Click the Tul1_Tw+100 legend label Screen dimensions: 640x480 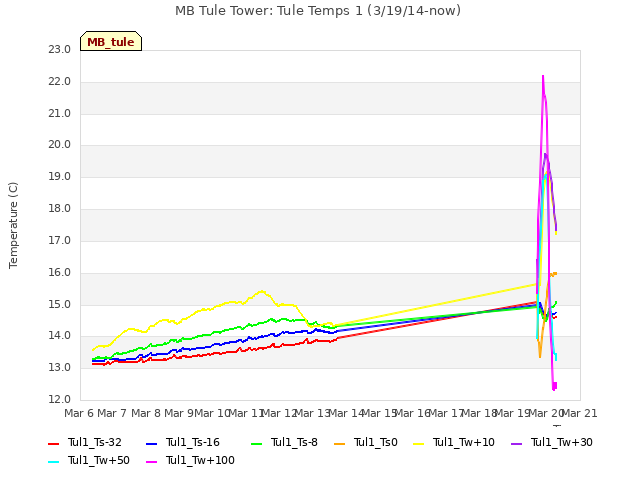200,460
